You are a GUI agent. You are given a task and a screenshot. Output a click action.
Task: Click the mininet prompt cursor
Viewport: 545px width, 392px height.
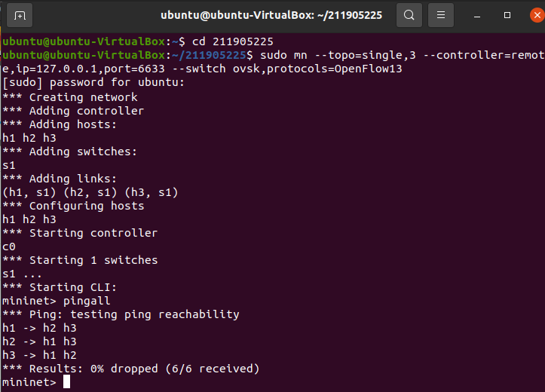point(67,381)
